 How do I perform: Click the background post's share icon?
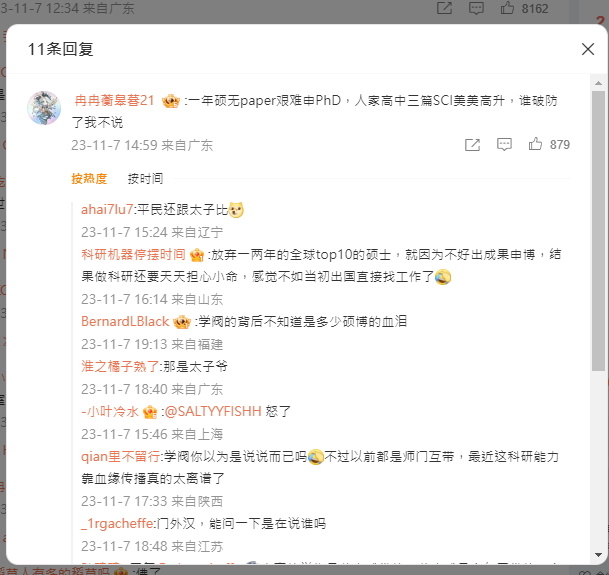444,8
